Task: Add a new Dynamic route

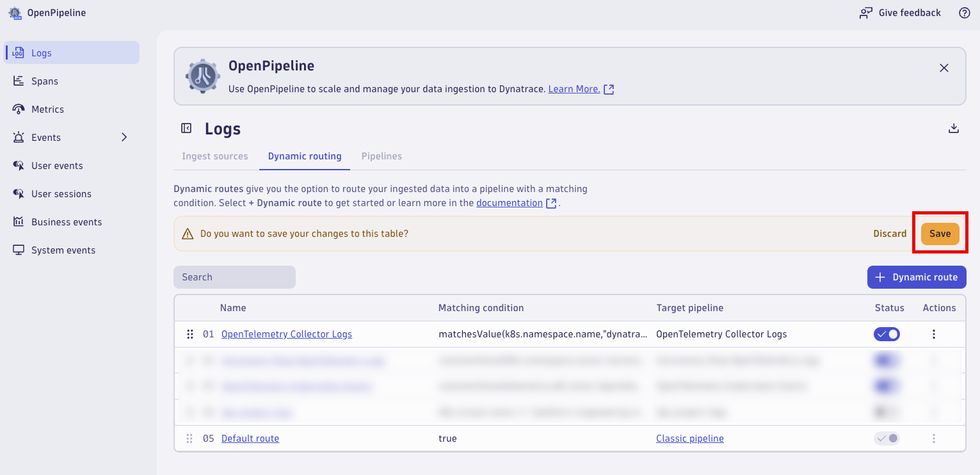Action: click(917, 277)
